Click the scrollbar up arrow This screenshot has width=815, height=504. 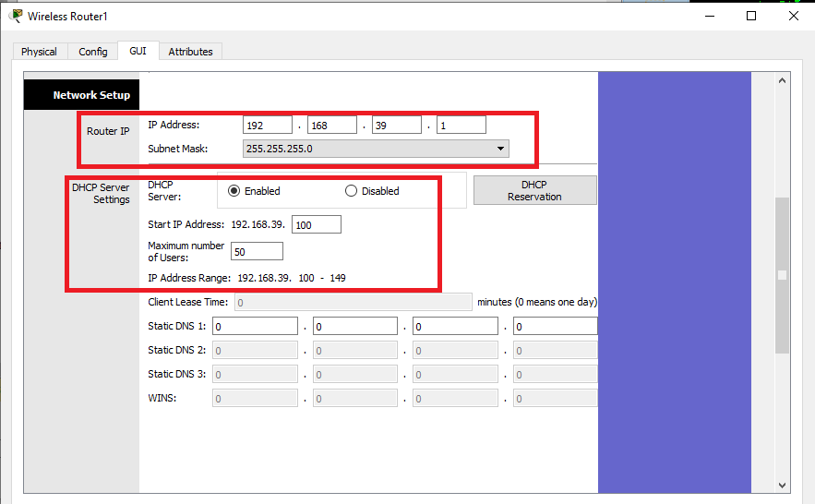pos(783,80)
